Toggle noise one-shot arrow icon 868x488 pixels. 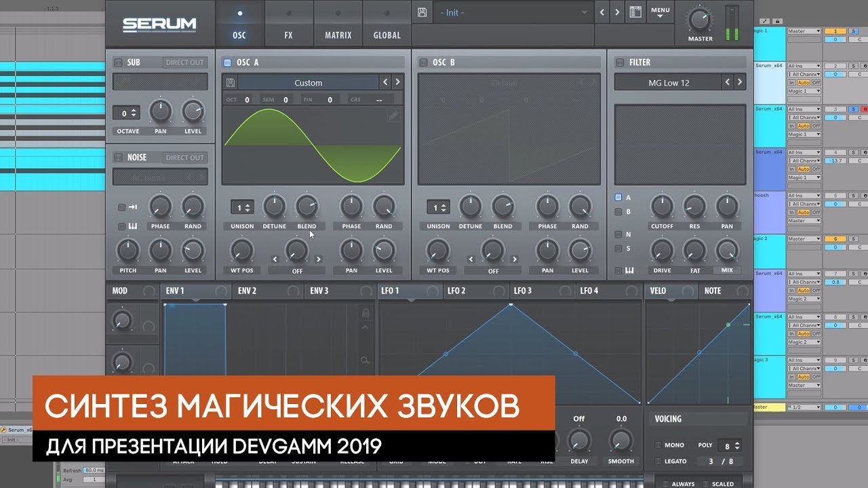(x=134, y=207)
